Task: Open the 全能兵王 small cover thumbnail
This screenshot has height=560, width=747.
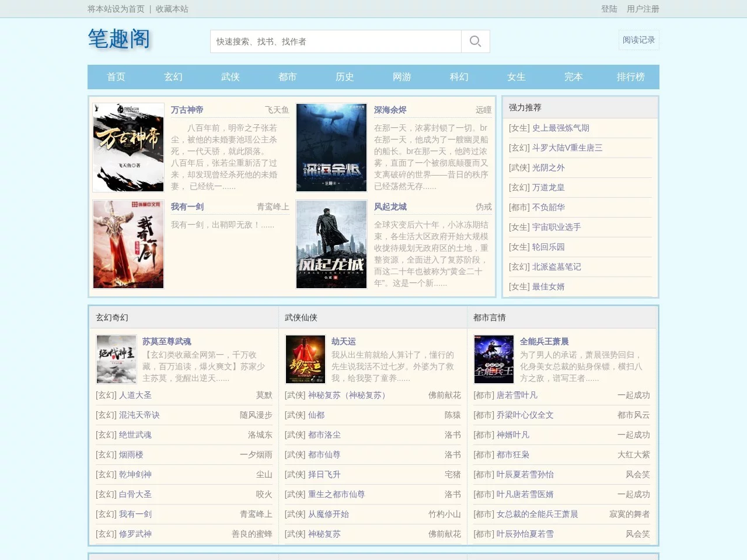Action: click(494, 359)
